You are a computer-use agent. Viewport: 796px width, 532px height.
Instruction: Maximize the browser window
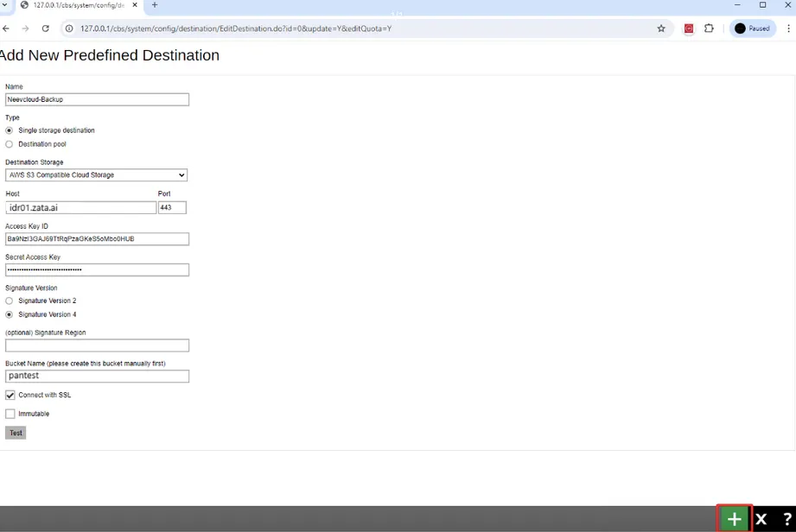pos(762,5)
